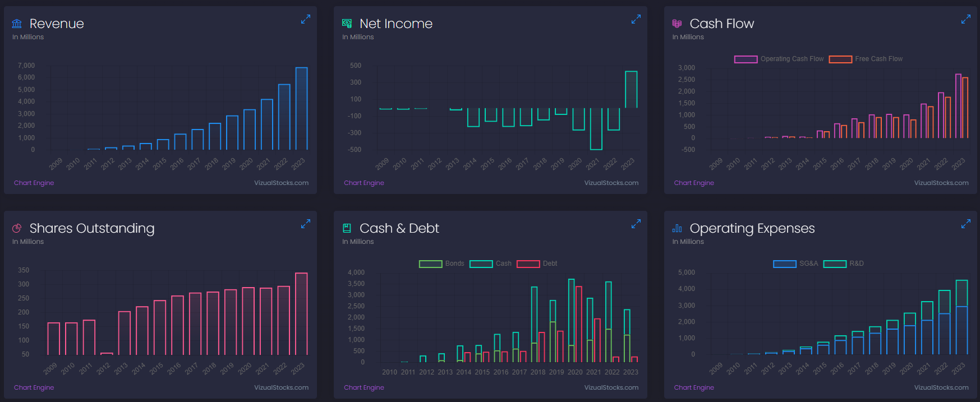The height and width of the screenshot is (402, 980).
Task: Click the pie icon beside Shares Outstanding title
Action: tap(17, 228)
